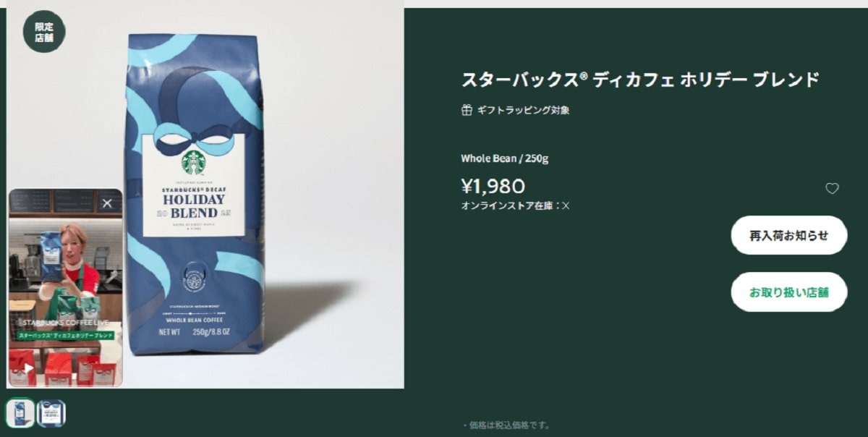Click the 再入荷お知らせ button
Image resolution: width=868 pixels, height=437 pixels.
tap(788, 235)
